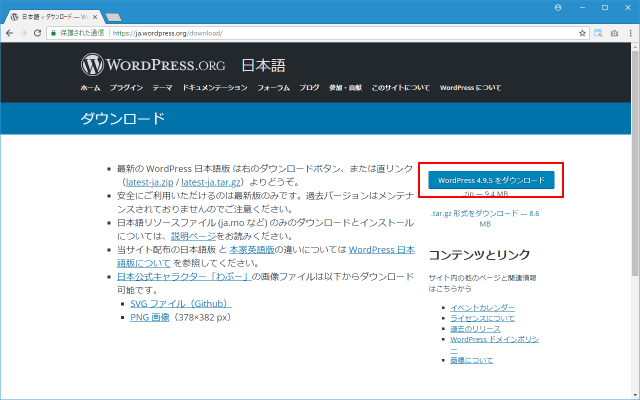Open the プラグイン menu item
This screenshot has height=400, width=640.
(126, 88)
